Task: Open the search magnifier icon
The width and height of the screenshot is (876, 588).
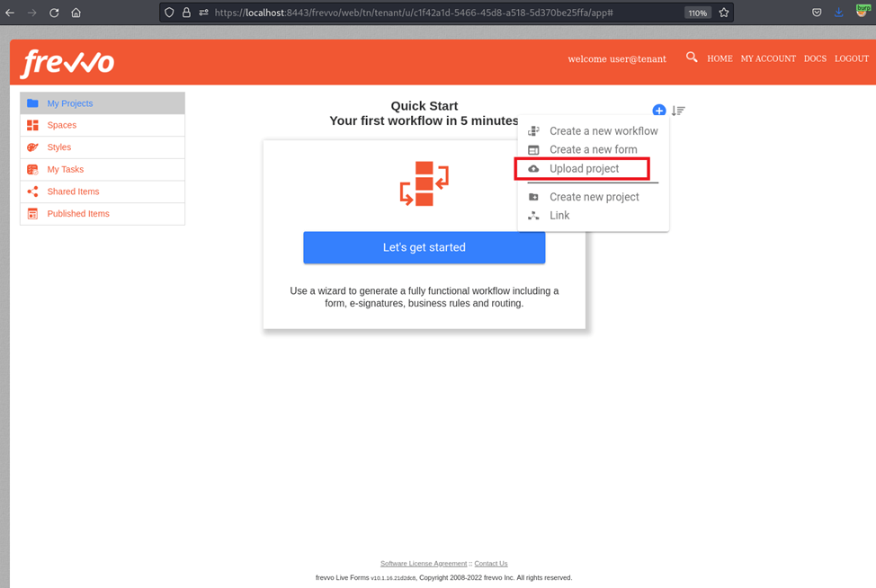Action: 691,58
